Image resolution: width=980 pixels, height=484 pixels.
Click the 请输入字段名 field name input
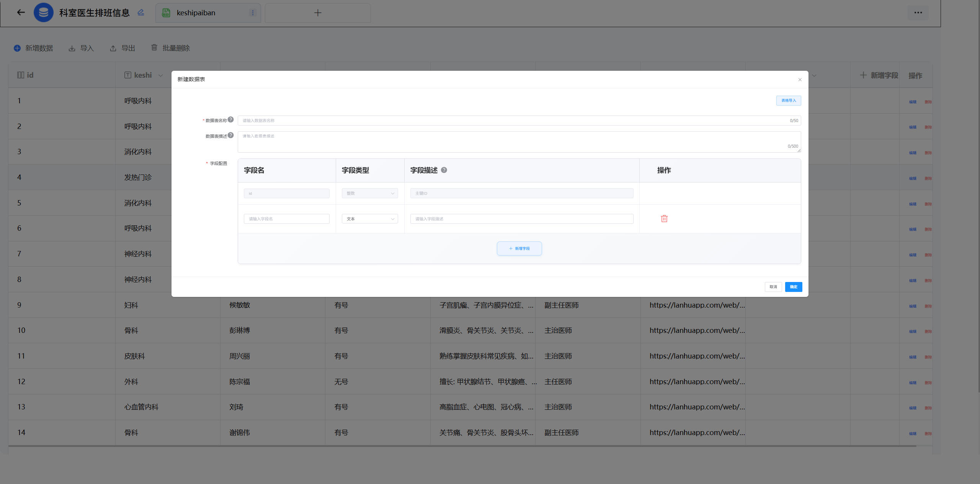(x=286, y=219)
